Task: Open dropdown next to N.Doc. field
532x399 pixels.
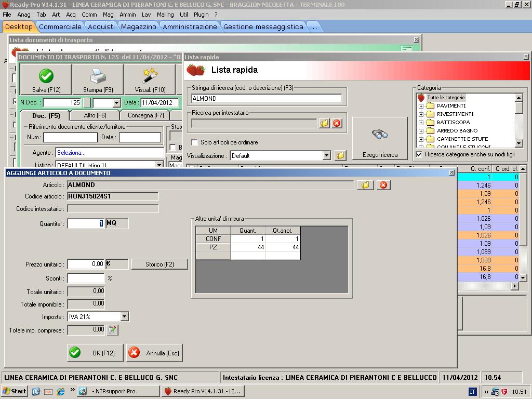Action: 116,102
